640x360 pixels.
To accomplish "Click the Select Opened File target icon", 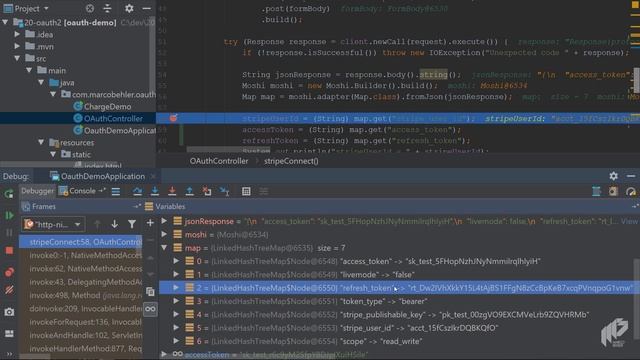I will tap(90, 8).
